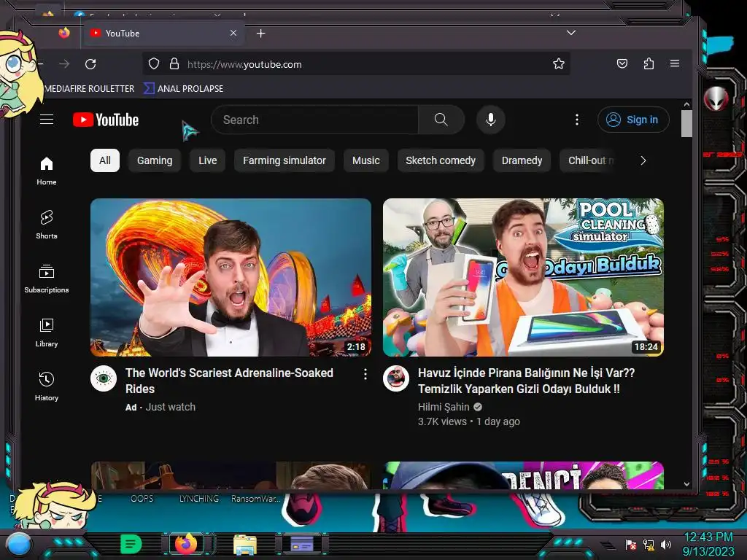Open Library in sidebar
The height and width of the screenshot is (560, 747).
point(46,332)
